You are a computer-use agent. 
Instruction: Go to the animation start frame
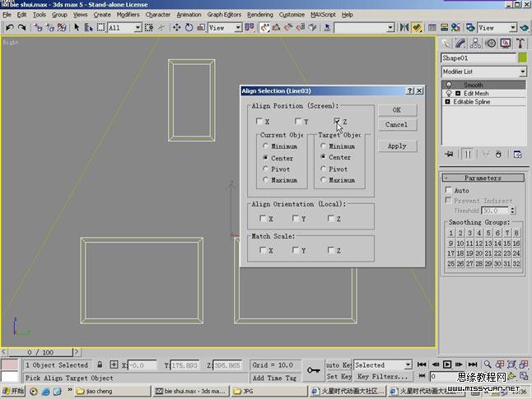pos(422,364)
